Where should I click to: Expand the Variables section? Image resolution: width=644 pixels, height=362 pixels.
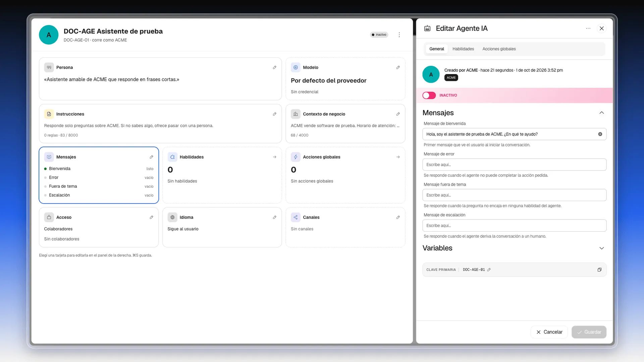[x=601, y=248]
